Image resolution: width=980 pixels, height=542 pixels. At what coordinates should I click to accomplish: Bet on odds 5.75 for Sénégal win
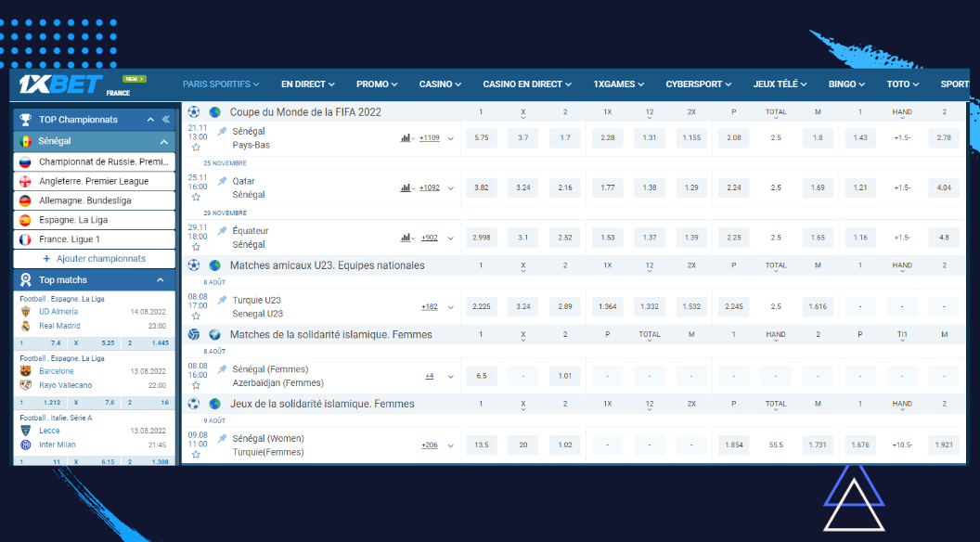pyautogui.click(x=482, y=137)
